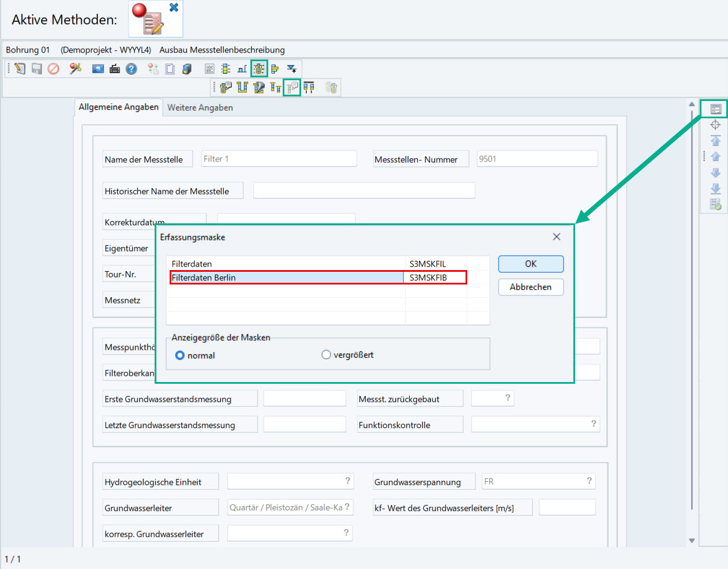Switch to the Weitere Angaben tab
The width and height of the screenshot is (728, 569).
point(200,108)
